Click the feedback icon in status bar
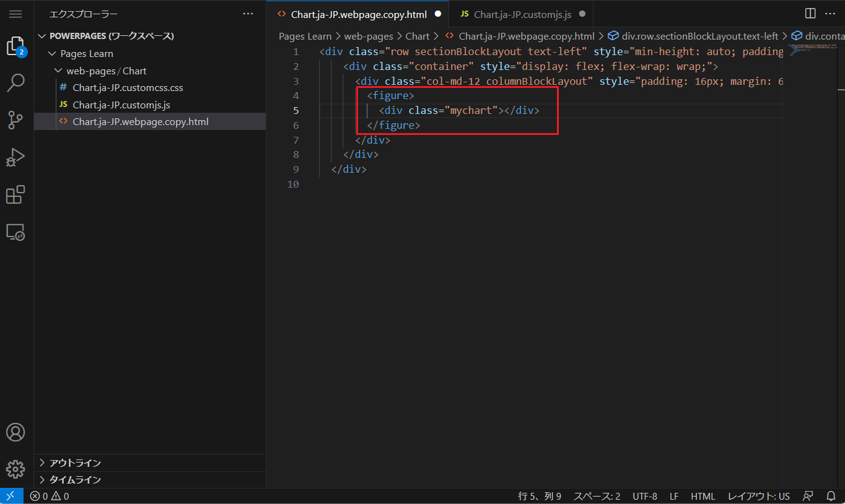Screen dimensions: 845x504 (x=808, y=496)
